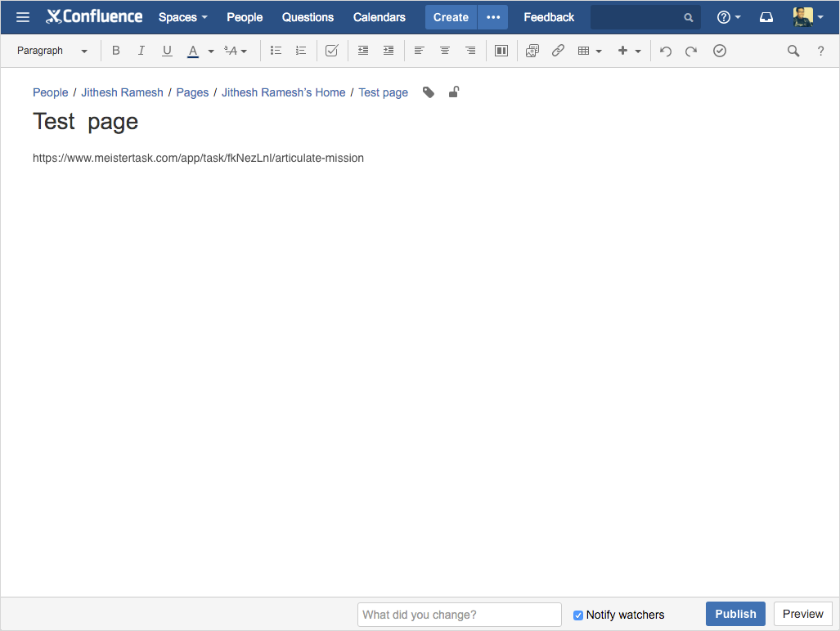Image resolution: width=840 pixels, height=631 pixels.
Task: Open the Paragraph style dropdown
Action: pyautogui.click(x=52, y=51)
